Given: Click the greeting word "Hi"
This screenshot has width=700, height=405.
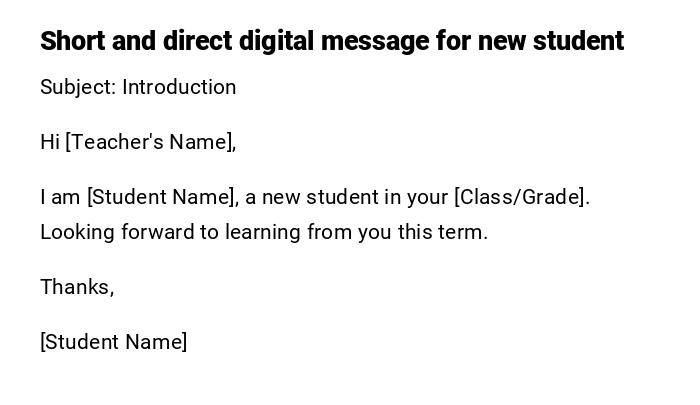Looking at the screenshot, I should pos(50,142).
